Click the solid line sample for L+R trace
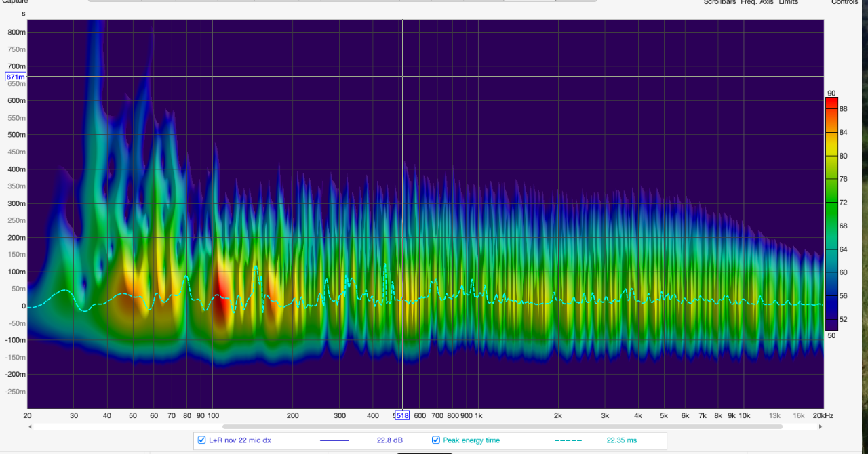This screenshot has height=454, width=868. (334, 440)
